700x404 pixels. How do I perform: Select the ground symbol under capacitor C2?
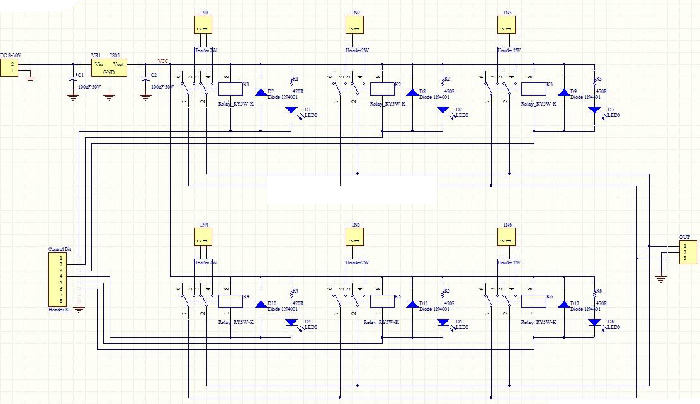[x=145, y=97]
